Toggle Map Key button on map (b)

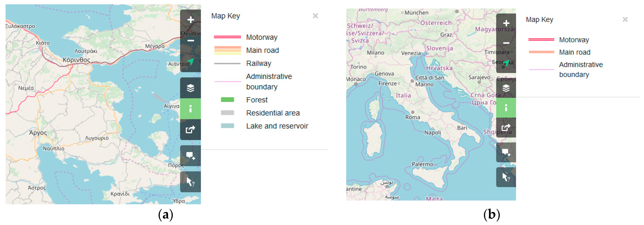506,108
